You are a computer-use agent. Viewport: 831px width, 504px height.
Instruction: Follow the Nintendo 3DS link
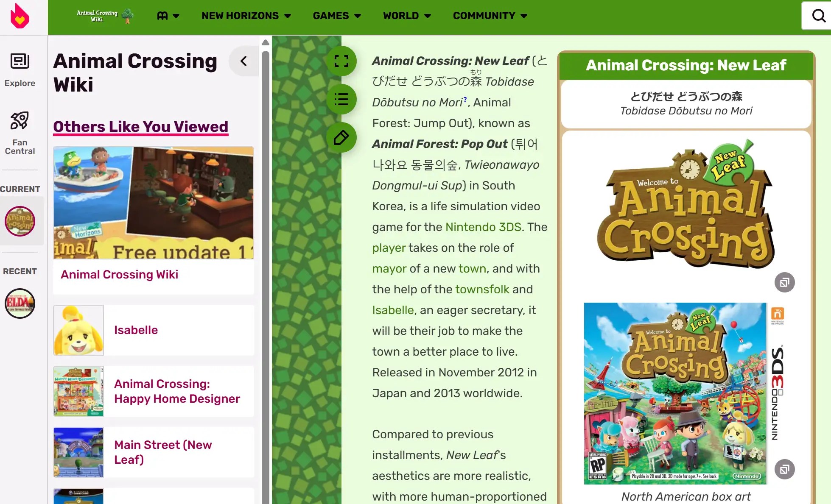(483, 227)
